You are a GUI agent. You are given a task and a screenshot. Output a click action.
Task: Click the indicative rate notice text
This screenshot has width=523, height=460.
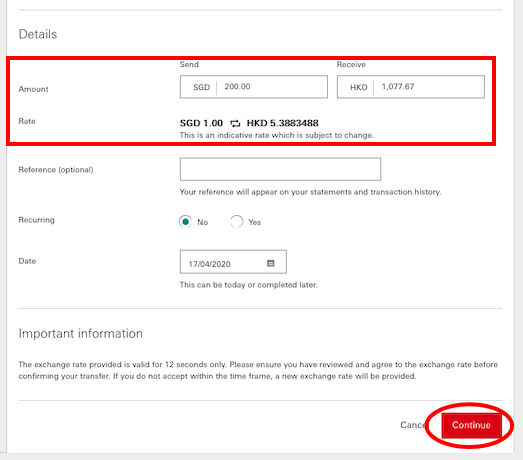click(277, 135)
